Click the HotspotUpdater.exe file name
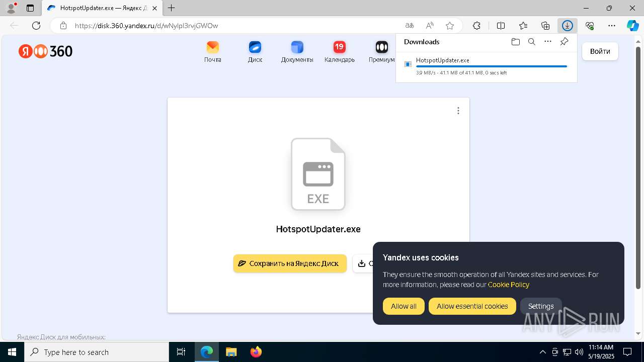644x362 pixels. [318, 229]
